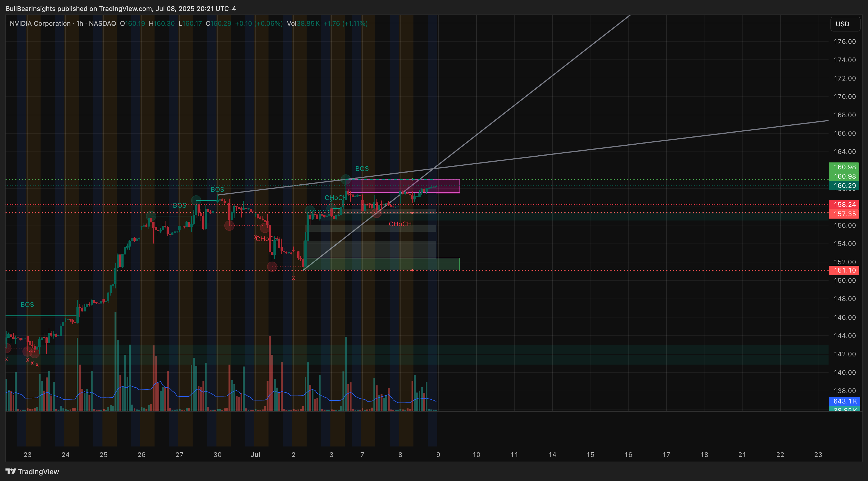Click the 176.00 price axis label
The width and height of the screenshot is (868, 481).
coord(844,41)
